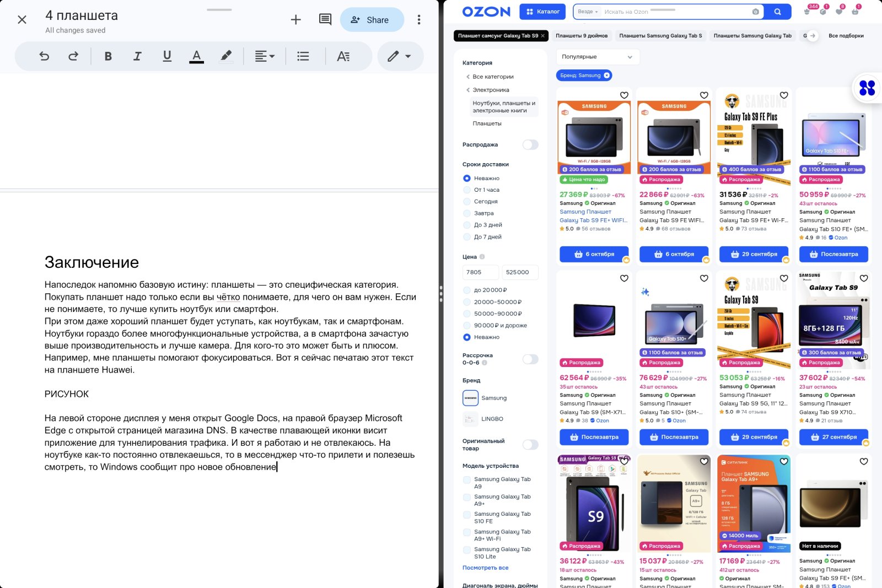Open the 'Популярные' sort dropdown
The height and width of the screenshot is (588, 882).
[598, 57]
